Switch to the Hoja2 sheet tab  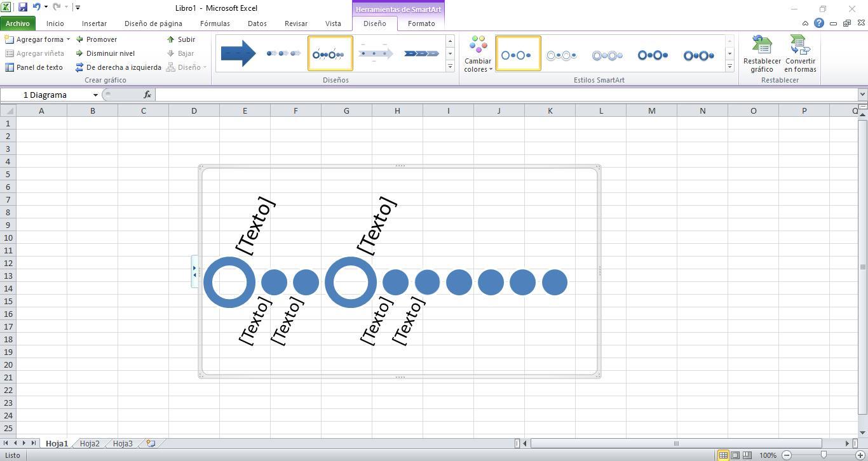[90, 443]
